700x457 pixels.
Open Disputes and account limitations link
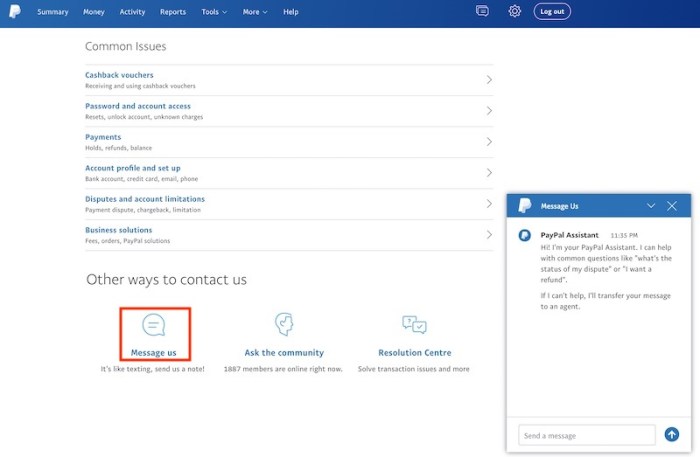[145, 199]
